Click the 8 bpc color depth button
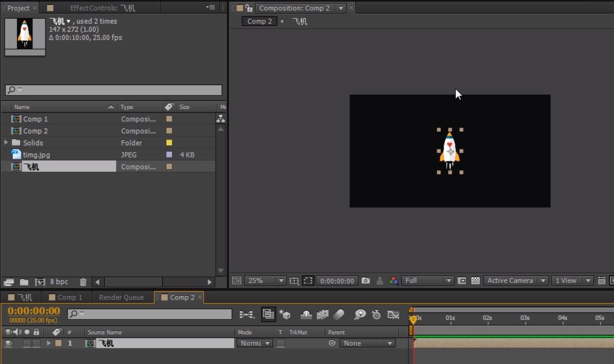This screenshot has width=614, height=364. point(59,282)
